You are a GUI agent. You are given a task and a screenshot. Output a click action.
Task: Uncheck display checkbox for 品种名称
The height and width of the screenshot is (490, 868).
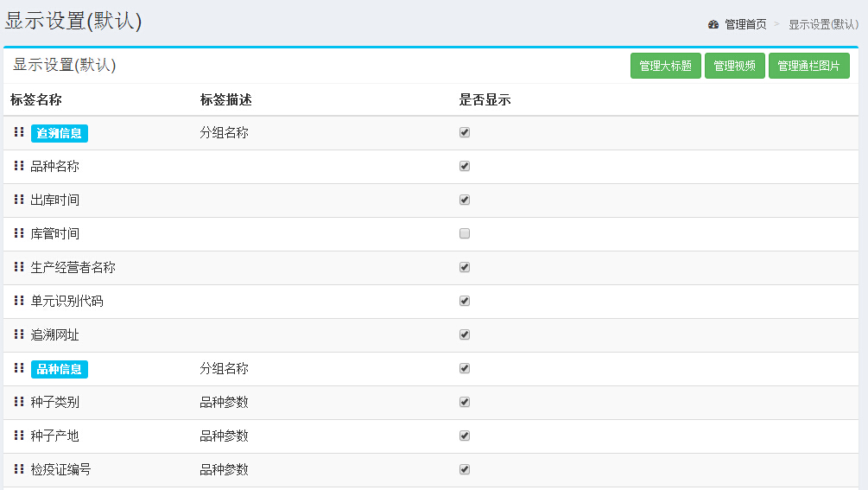click(465, 166)
